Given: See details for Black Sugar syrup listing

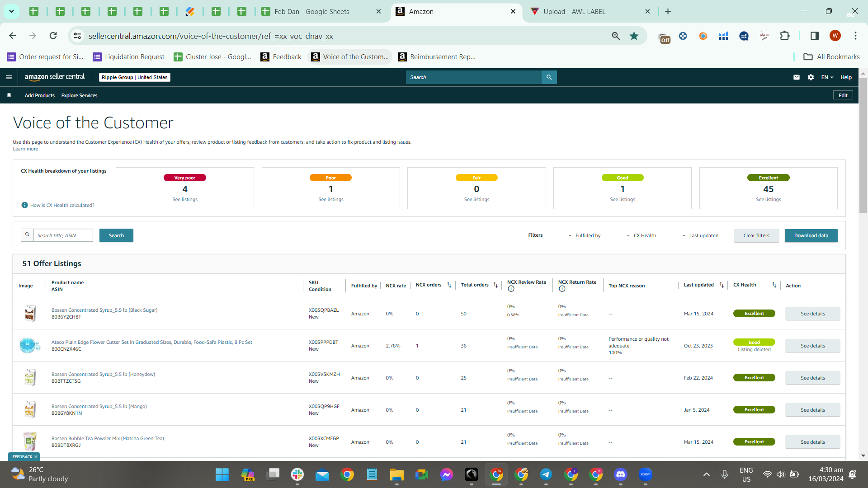Looking at the screenshot, I should 813,314.
